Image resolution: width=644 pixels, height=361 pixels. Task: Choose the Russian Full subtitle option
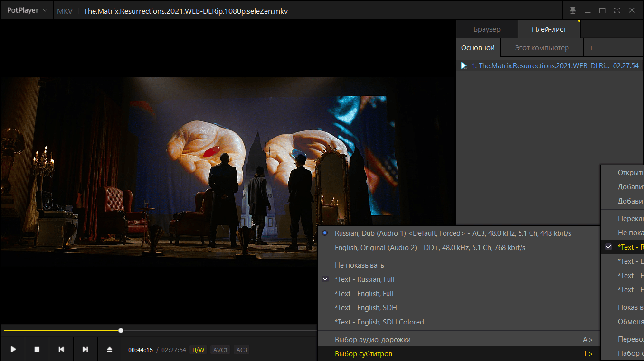coord(364,279)
